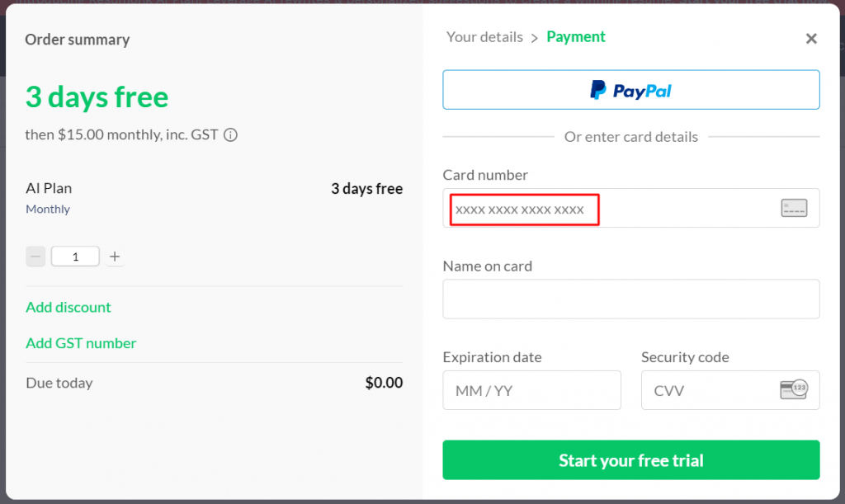845x504 pixels.
Task: Click the quantity box showing 1
Action: (x=75, y=257)
